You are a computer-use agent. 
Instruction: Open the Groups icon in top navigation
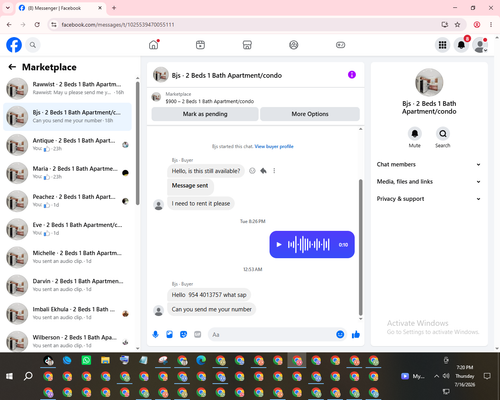coord(294,45)
